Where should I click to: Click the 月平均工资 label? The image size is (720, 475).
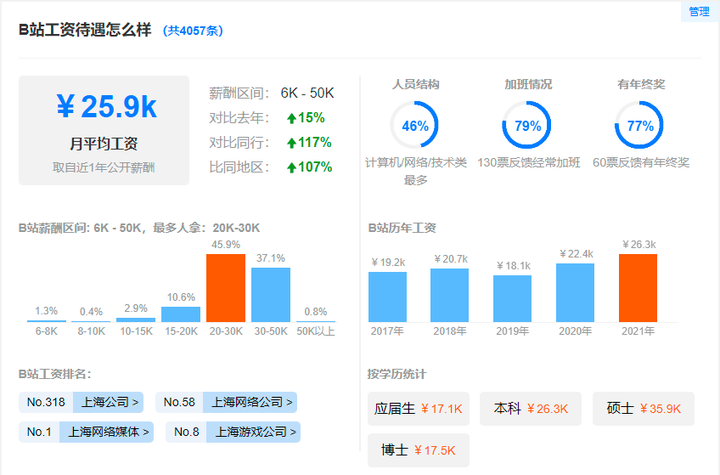(104, 144)
